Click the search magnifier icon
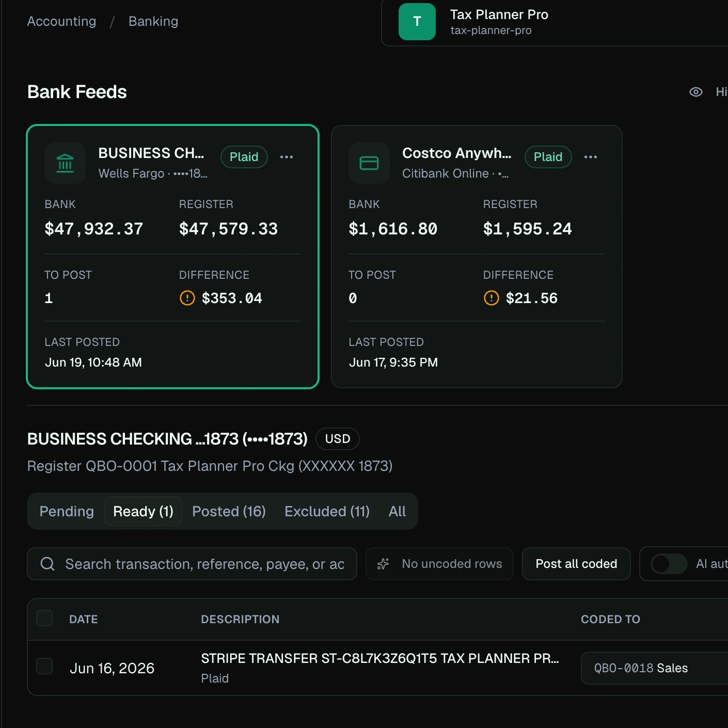The height and width of the screenshot is (728, 728). coord(48,564)
